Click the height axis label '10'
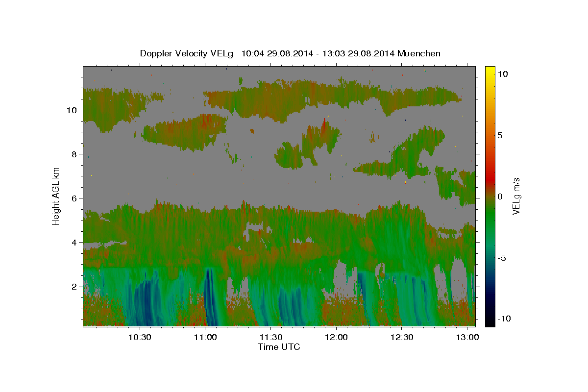The height and width of the screenshot is (392, 588). point(73,110)
